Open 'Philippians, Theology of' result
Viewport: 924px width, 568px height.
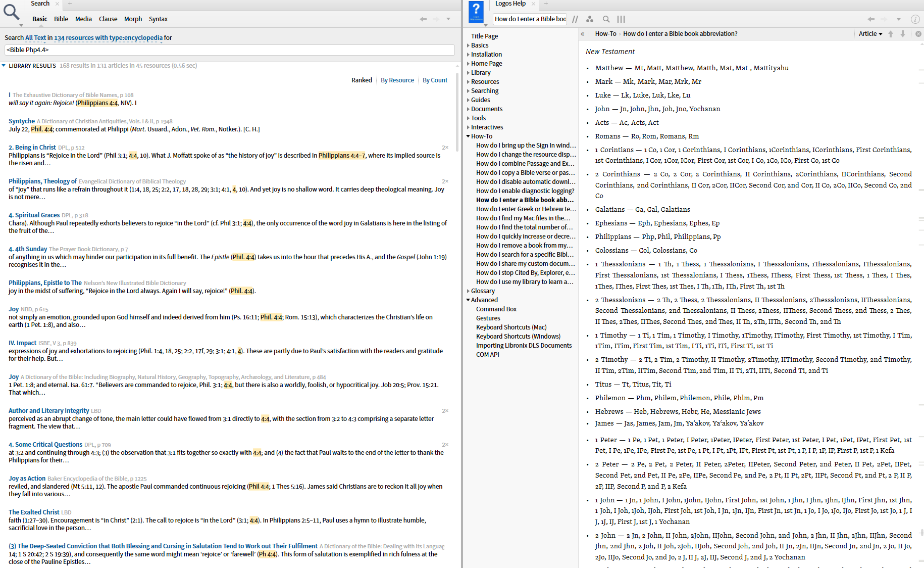(42, 181)
